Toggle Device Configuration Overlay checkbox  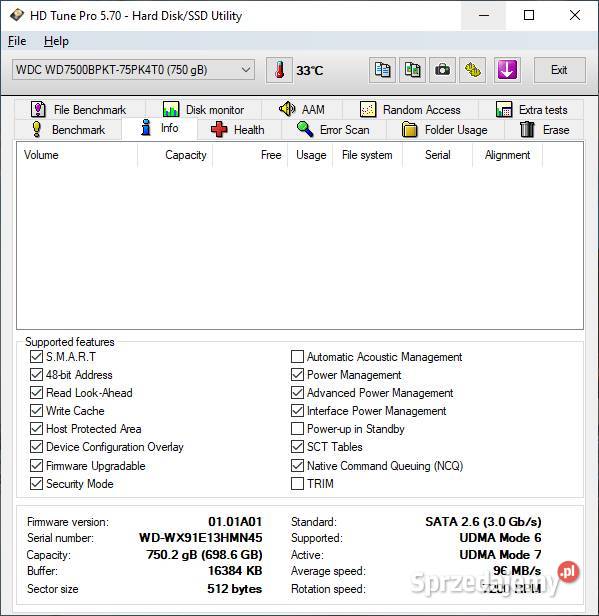36,447
